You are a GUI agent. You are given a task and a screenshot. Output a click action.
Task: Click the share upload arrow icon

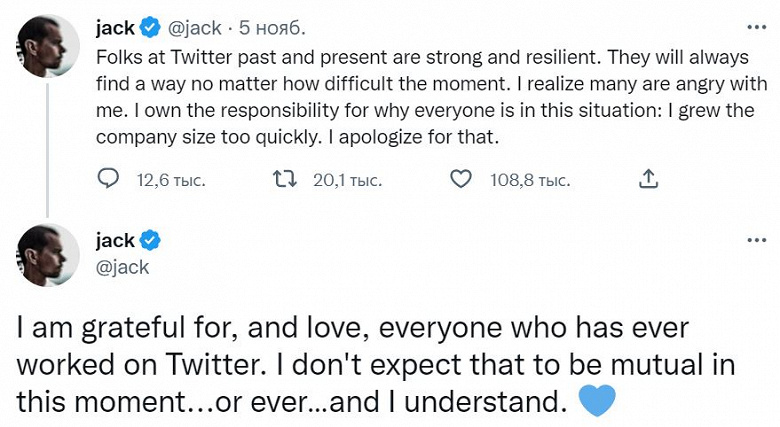point(648,180)
